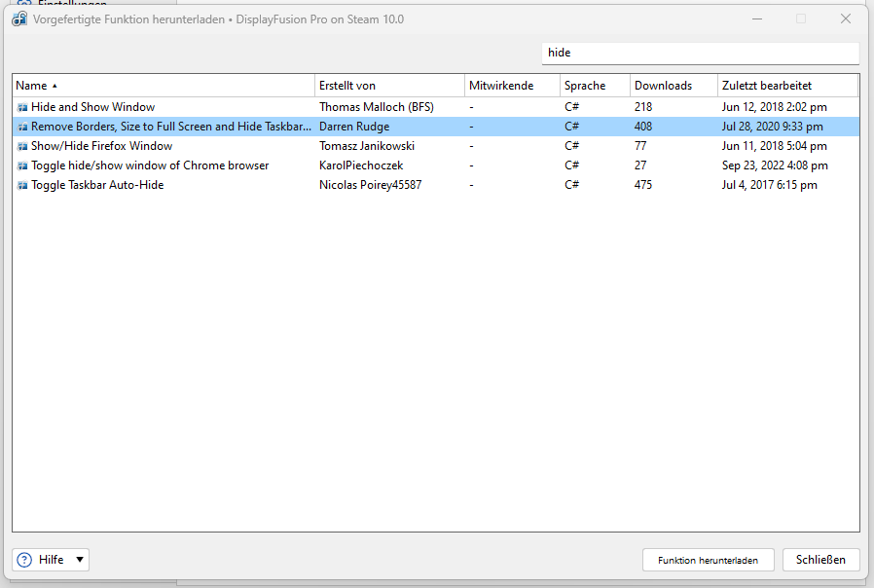Sort by the Downloads column header
Viewport: 874px width, 588px height.
674,86
